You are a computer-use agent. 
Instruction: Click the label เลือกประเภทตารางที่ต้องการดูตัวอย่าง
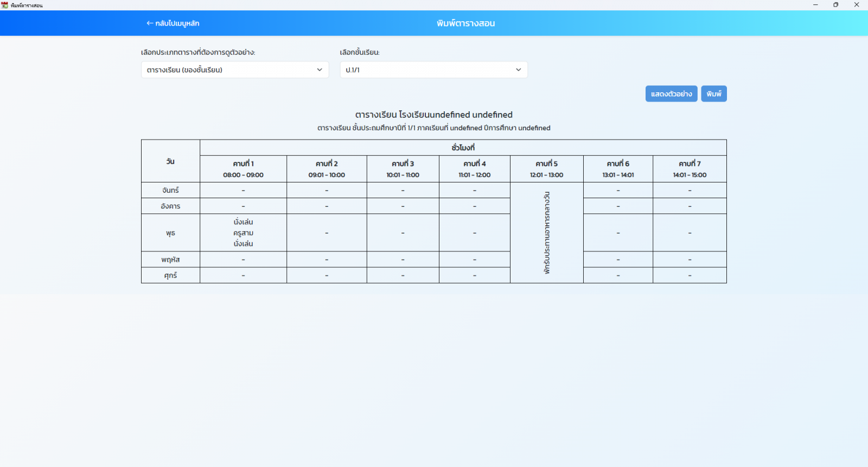pos(198,52)
